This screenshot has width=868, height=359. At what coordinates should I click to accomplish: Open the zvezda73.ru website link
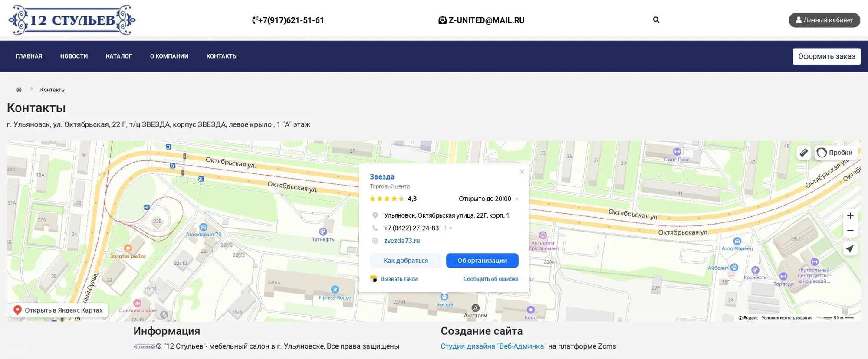(402, 241)
